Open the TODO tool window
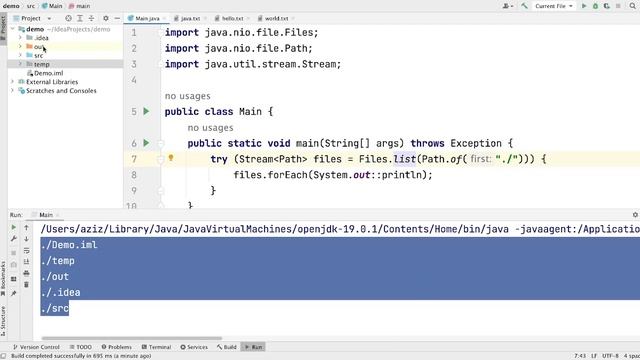Screen dimensions: 640x360 point(80,347)
